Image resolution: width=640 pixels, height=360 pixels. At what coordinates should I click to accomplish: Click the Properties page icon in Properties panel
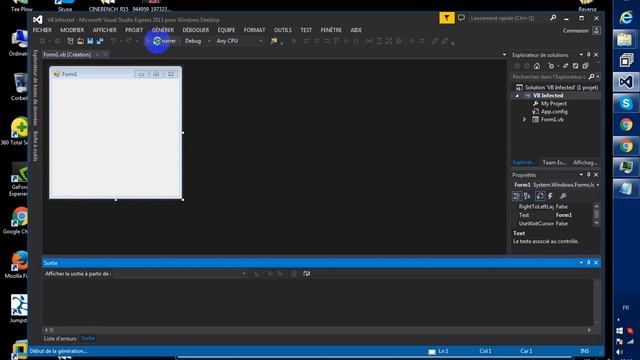540,196
